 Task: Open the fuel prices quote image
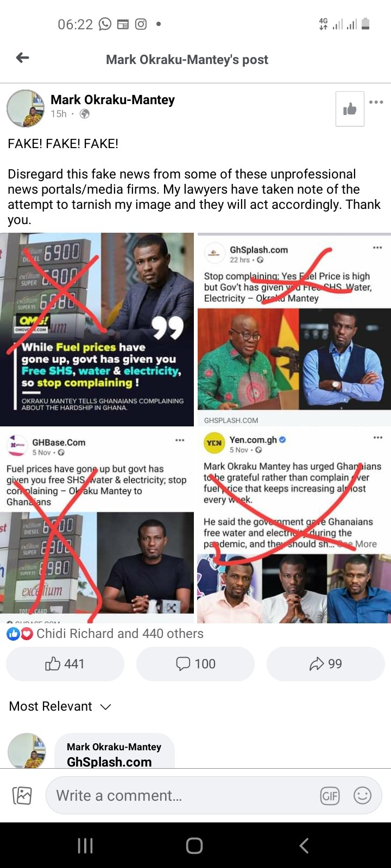tap(97, 330)
